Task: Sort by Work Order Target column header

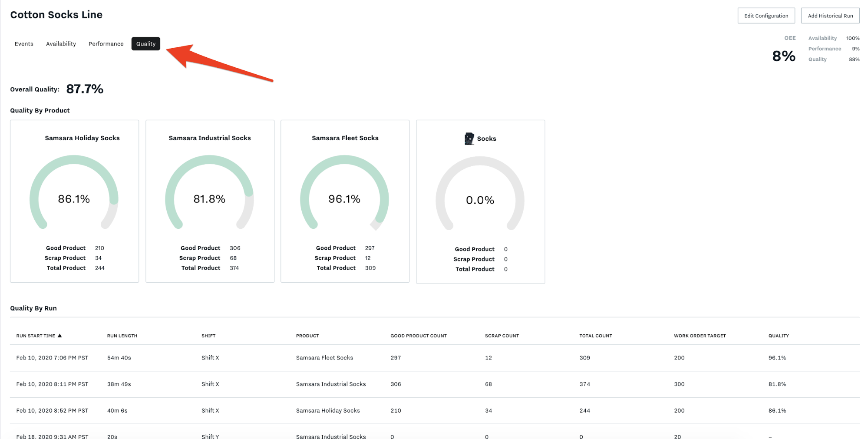Action: [x=700, y=336]
